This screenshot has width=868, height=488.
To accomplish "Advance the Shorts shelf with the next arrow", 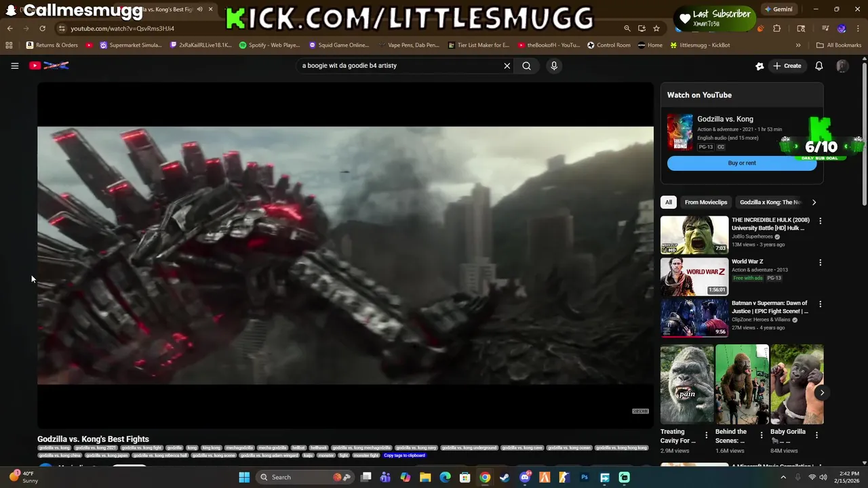I will pyautogui.click(x=822, y=392).
